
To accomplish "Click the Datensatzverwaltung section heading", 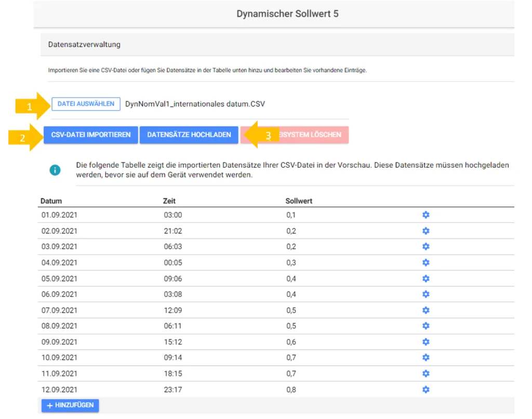I will click(84, 45).
